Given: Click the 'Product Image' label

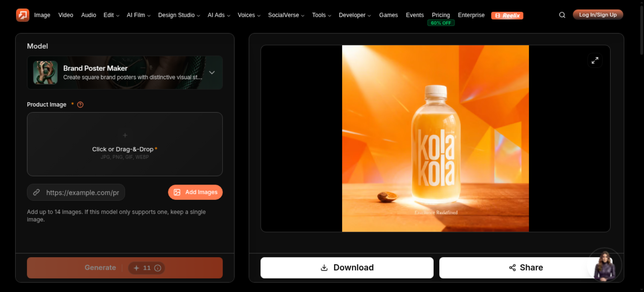Looking at the screenshot, I should [x=47, y=105].
